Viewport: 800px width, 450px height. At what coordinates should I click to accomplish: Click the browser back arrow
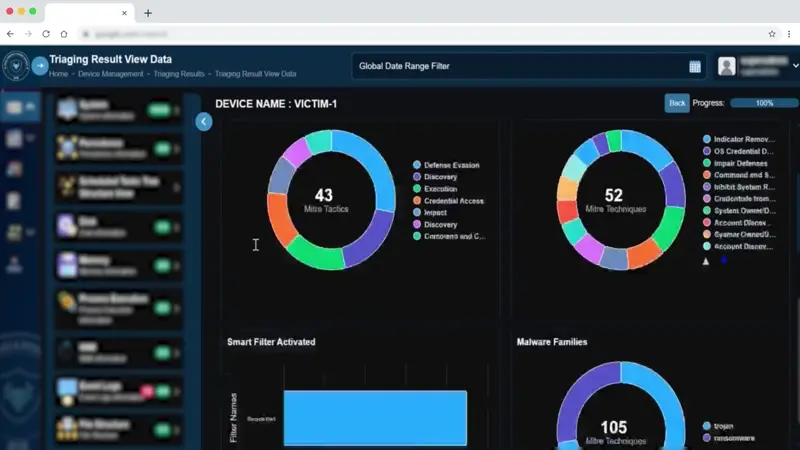(10, 34)
